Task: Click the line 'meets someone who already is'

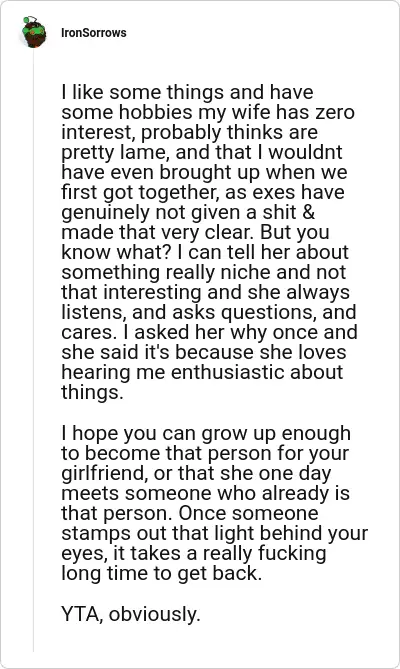Action: pos(206,494)
